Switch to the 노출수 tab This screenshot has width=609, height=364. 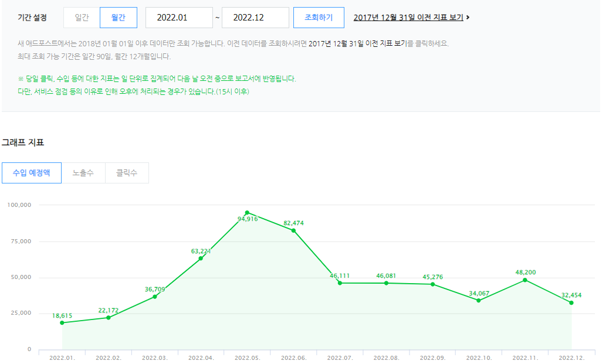83,173
